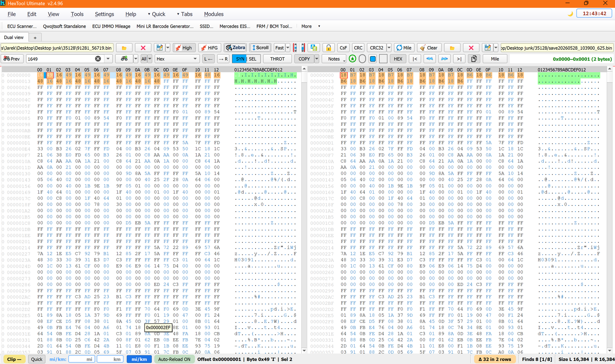Close right file with red X icon
Image resolution: width=615 pixels, height=364 pixels.
tap(471, 48)
